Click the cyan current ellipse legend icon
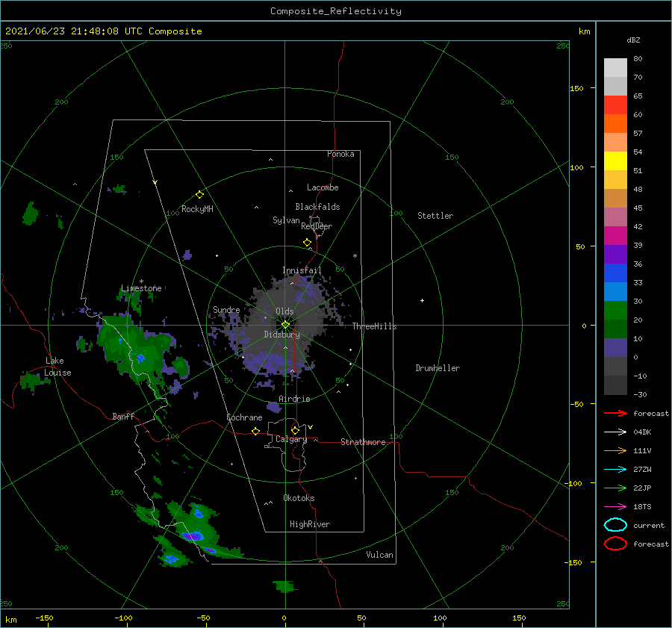Image resolution: width=672 pixels, height=628 pixels. (x=615, y=525)
